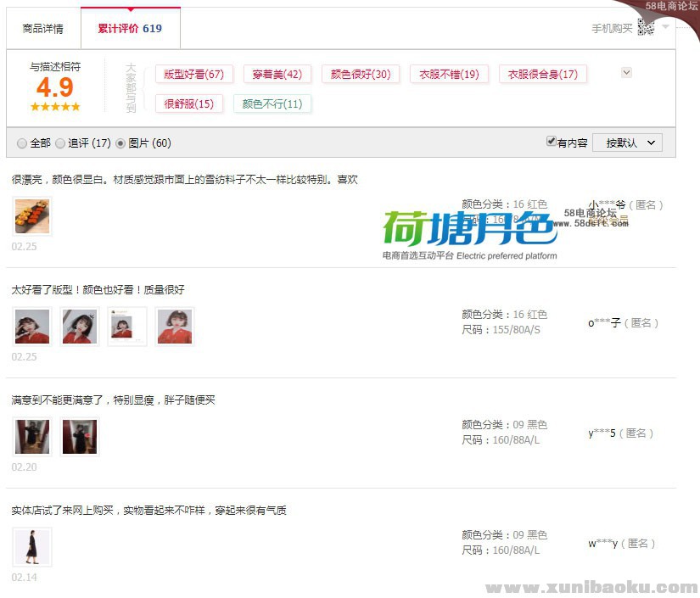Screen dimensions: 700x598
Task: Toggle the 有内容 checkbox
Action: [x=551, y=142]
